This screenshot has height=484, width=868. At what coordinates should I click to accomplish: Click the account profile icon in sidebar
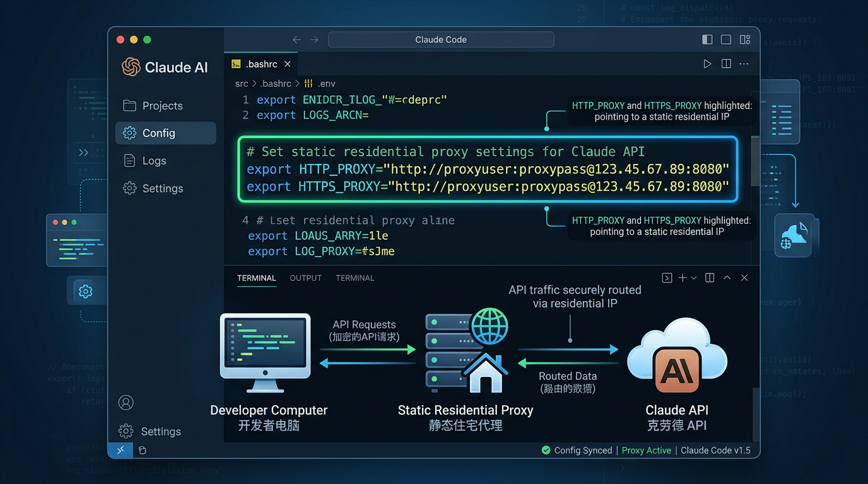pos(126,403)
